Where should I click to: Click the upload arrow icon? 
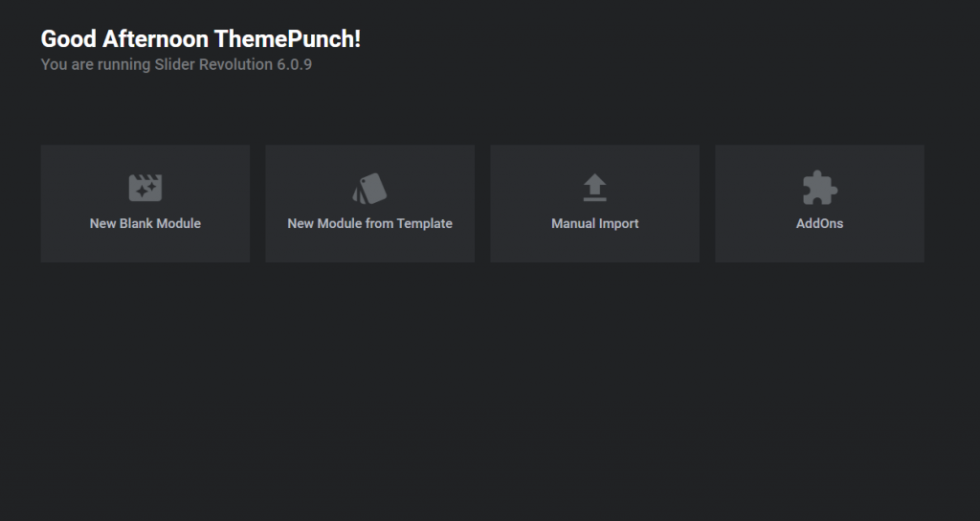[594, 188]
